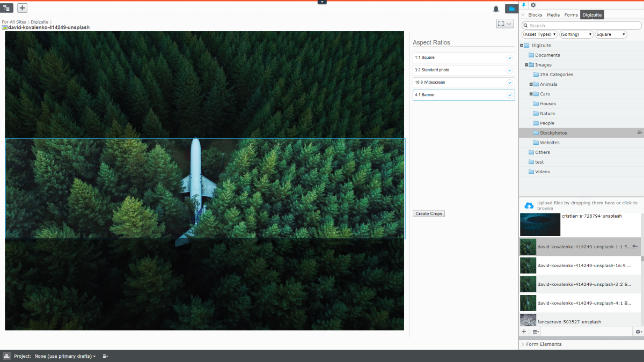Viewport: 644px width, 362px height.
Task: Open the People folder
Action: 547,123
